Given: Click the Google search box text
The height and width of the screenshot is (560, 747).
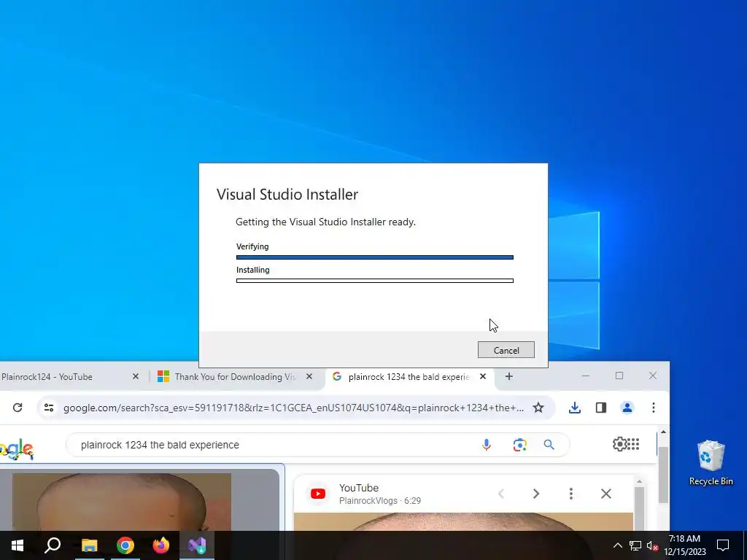Looking at the screenshot, I should 160,445.
